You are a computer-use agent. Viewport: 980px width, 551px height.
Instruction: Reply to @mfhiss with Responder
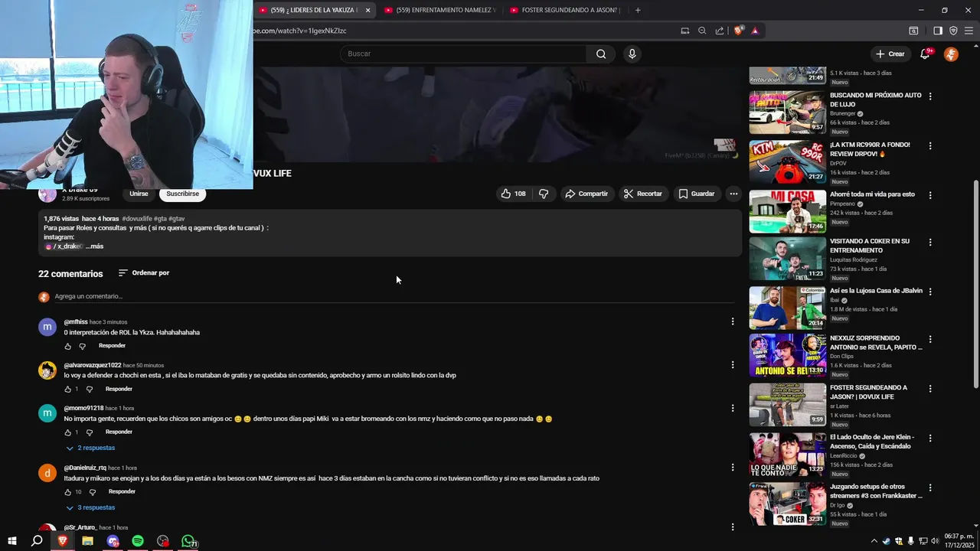pos(112,346)
